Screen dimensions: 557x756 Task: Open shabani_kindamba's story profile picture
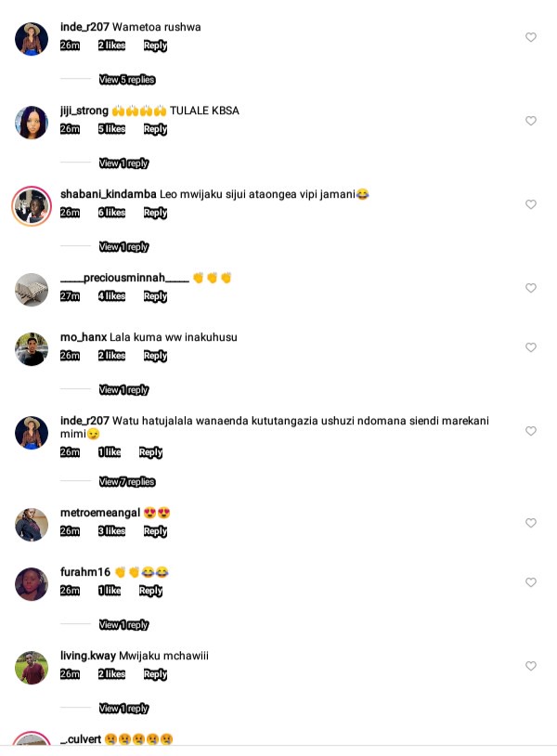pyautogui.click(x=32, y=206)
